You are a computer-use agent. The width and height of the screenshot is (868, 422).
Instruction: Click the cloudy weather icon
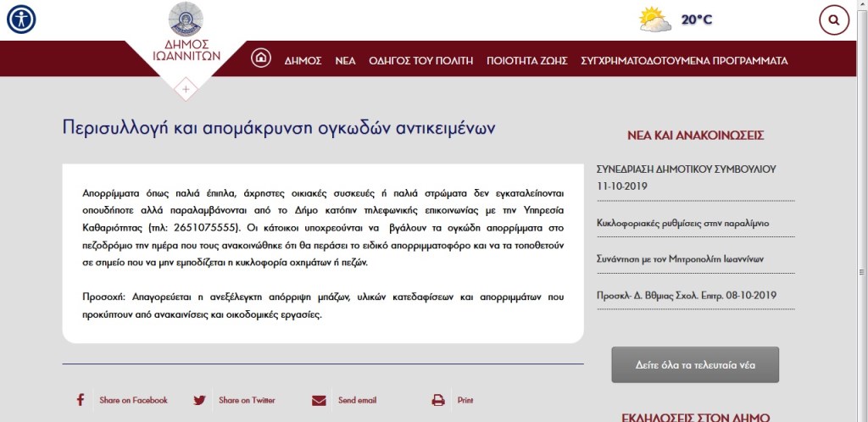click(x=654, y=19)
